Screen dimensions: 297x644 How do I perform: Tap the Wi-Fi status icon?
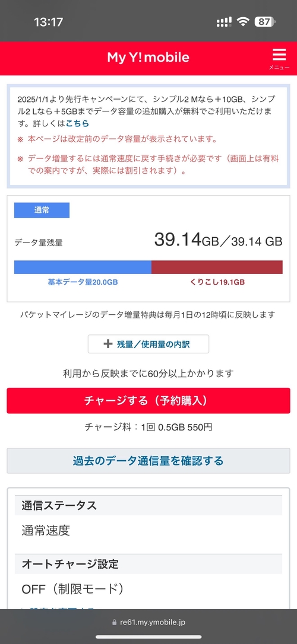point(244,22)
